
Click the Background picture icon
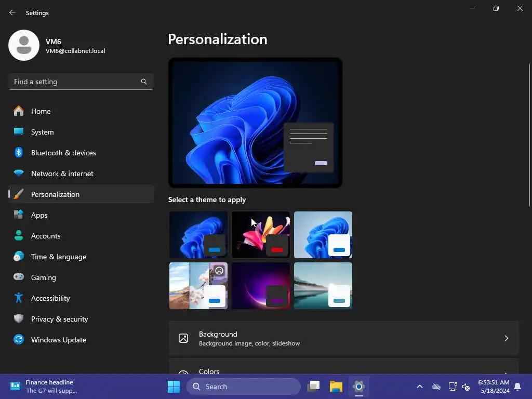point(183,338)
